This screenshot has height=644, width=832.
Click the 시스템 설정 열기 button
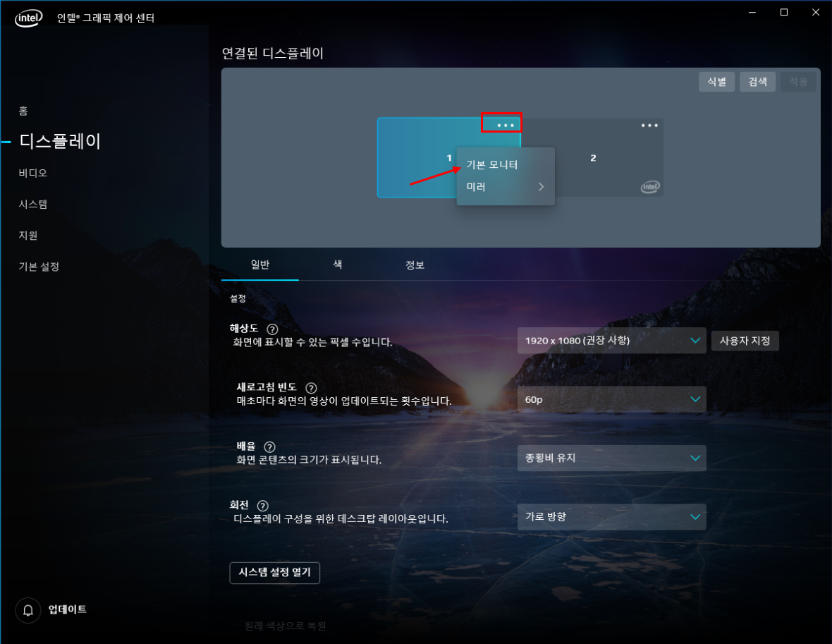pos(274,572)
